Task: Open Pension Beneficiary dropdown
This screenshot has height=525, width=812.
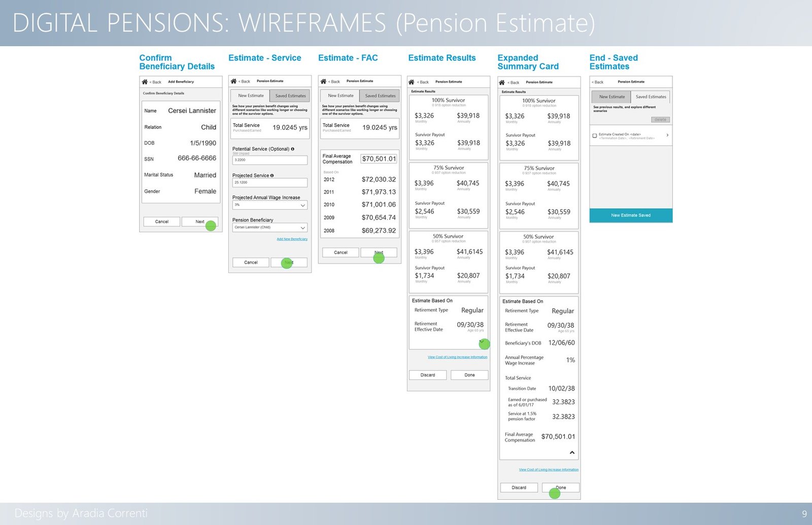Action: (x=270, y=228)
